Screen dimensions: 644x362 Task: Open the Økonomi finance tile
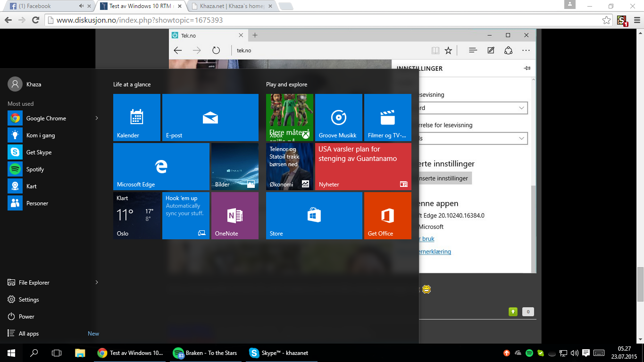click(x=290, y=167)
